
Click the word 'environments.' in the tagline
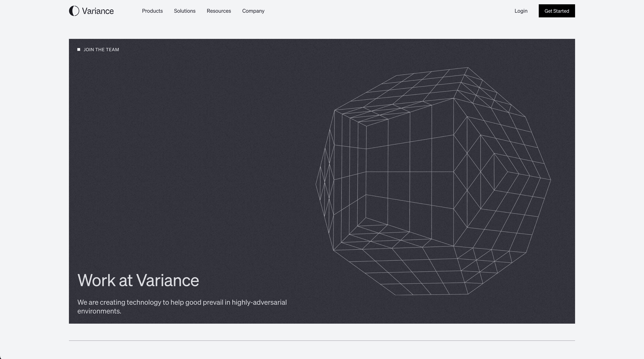(99, 311)
